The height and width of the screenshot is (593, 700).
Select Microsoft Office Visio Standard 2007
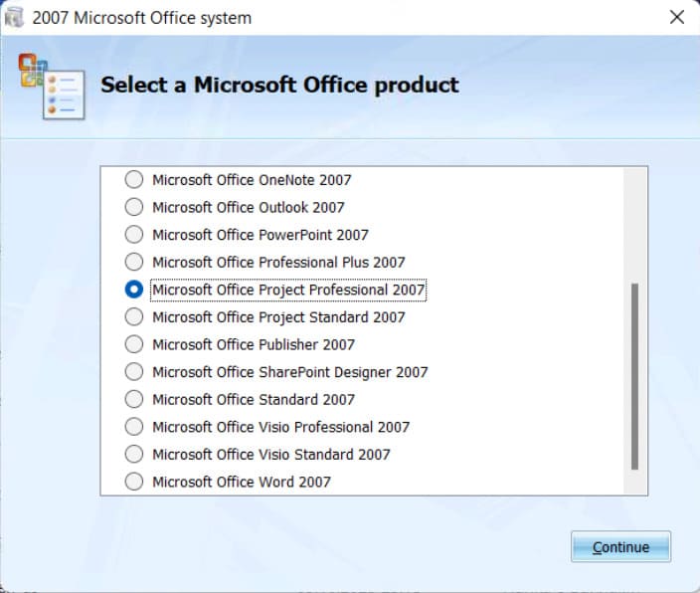(133, 454)
